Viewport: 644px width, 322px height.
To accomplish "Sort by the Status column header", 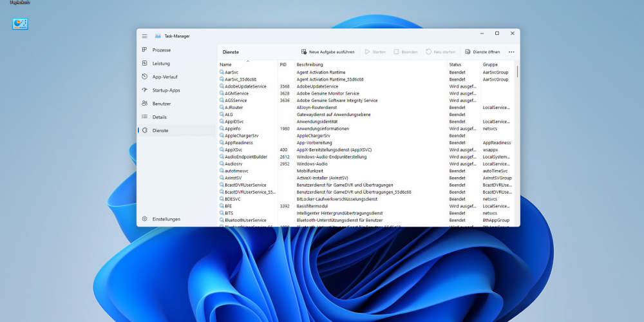I will click(464, 64).
